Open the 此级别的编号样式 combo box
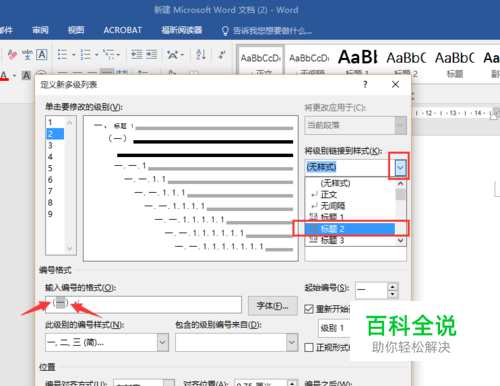This screenshot has width=500, height=386. click(x=107, y=342)
